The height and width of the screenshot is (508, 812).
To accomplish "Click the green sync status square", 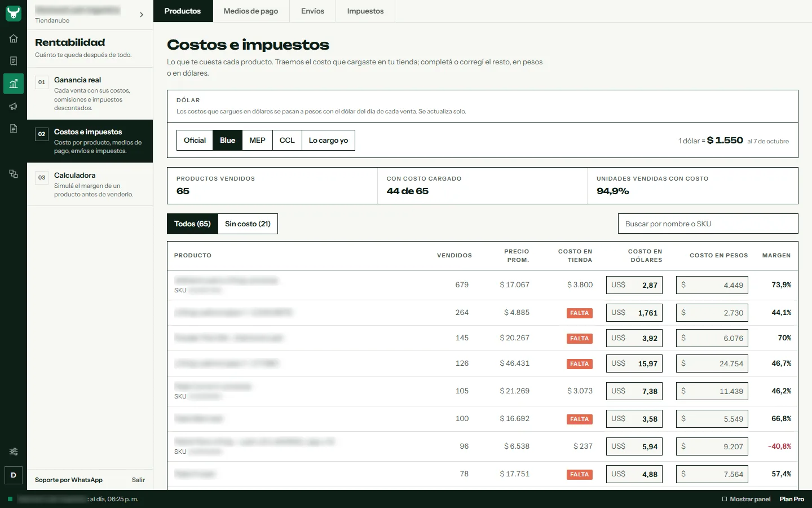I will [10, 499].
